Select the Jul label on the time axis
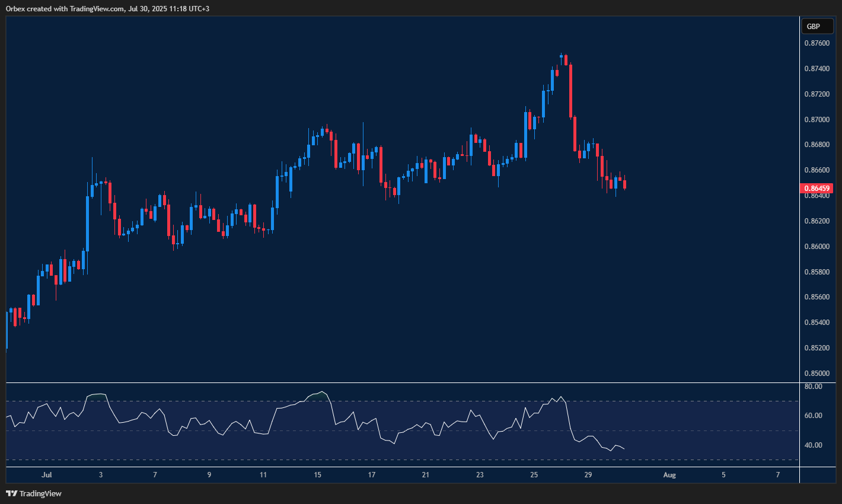Image resolution: width=842 pixels, height=504 pixels. [47, 474]
